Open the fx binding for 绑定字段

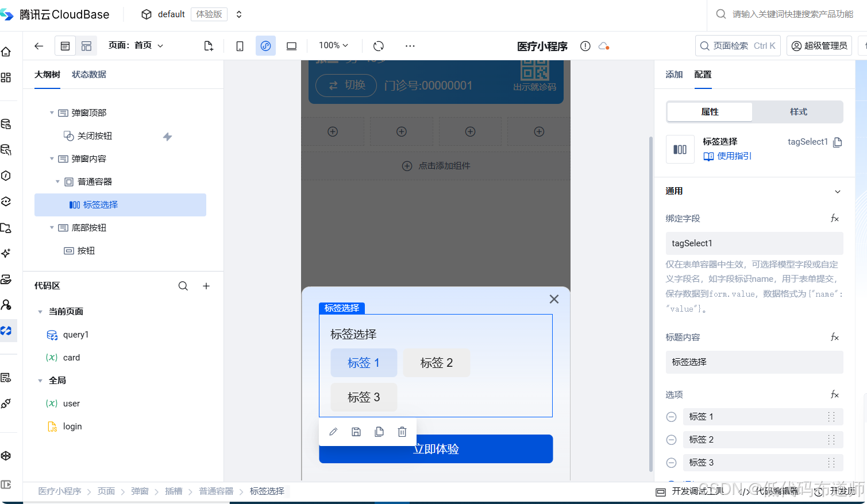[x=835, y=218]
